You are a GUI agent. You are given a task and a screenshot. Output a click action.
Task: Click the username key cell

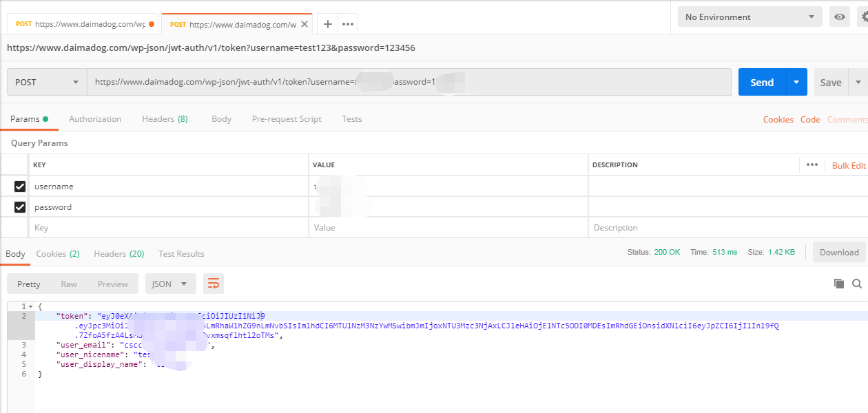[169, 187]
